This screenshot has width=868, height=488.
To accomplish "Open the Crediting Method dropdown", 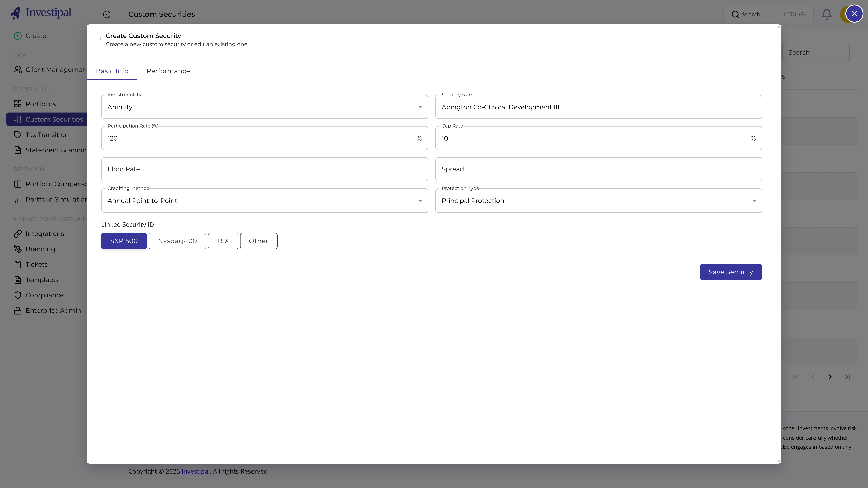I will [264, 201].
